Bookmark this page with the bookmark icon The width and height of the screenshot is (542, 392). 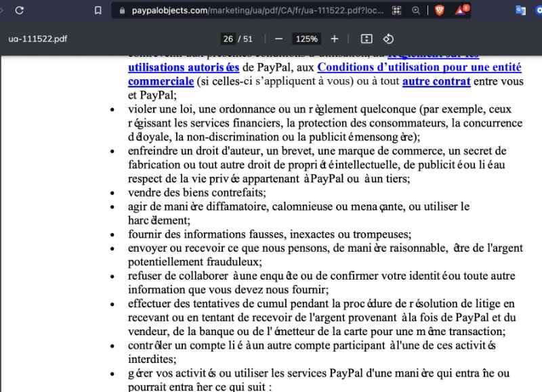(98, 10)
